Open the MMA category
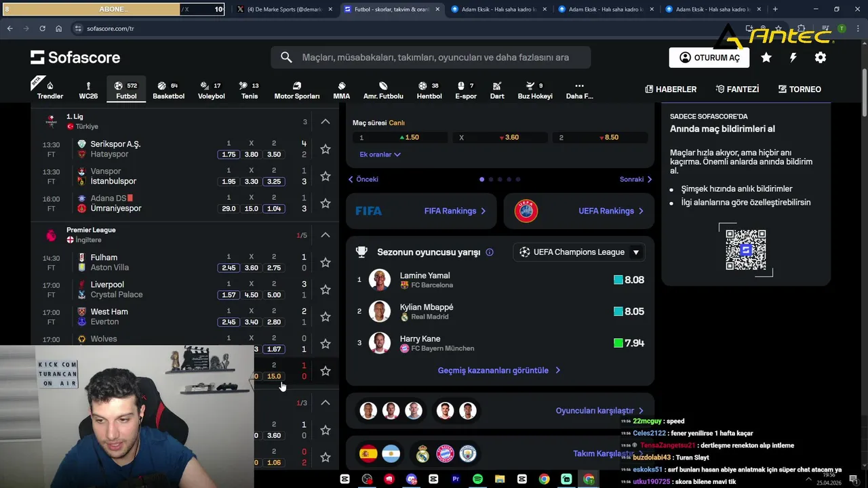 (x=342, y=90)
